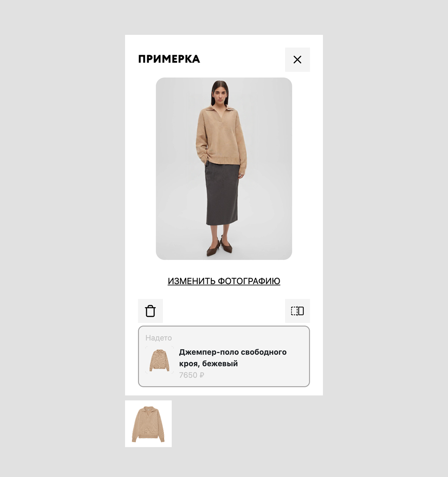The width and height of the screenshot is (448, 477).
Task: Click the Изменить фотографию link
Action: point(224,281)
